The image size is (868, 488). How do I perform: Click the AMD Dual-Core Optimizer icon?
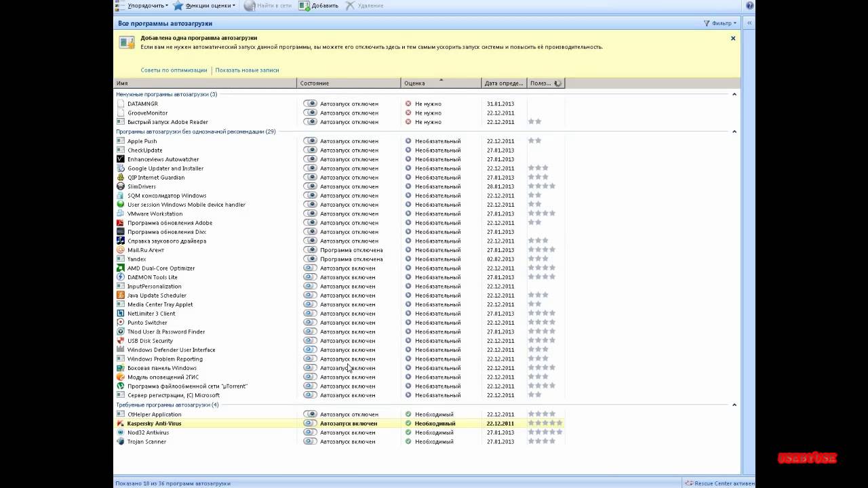(x=121, y=268)
